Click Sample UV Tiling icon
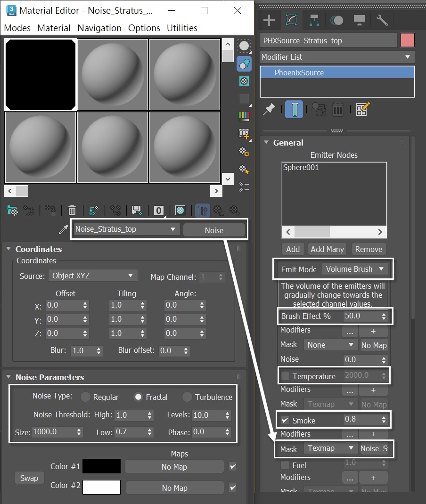The width and height of the screenshot is (426, 504). (x=244, y=98)
